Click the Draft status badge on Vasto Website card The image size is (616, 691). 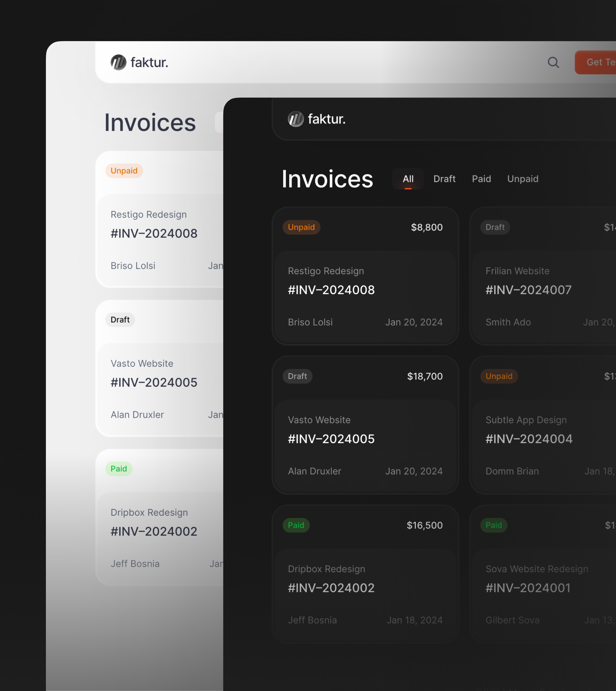[x=297, y=376]
